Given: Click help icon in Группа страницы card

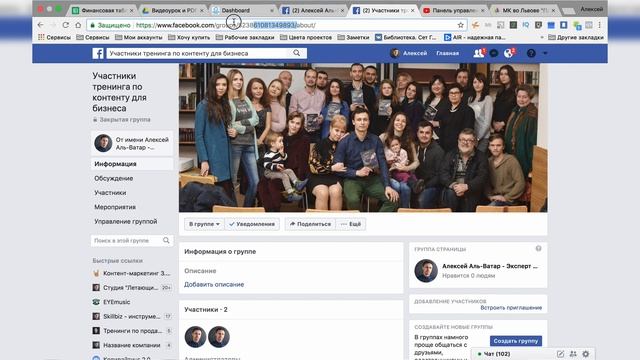Looking at the screenshot, I should pos(538,249).
